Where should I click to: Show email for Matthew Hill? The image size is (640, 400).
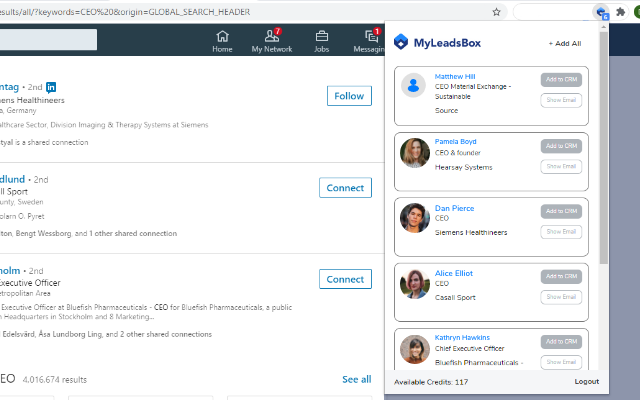coord(561,100)
